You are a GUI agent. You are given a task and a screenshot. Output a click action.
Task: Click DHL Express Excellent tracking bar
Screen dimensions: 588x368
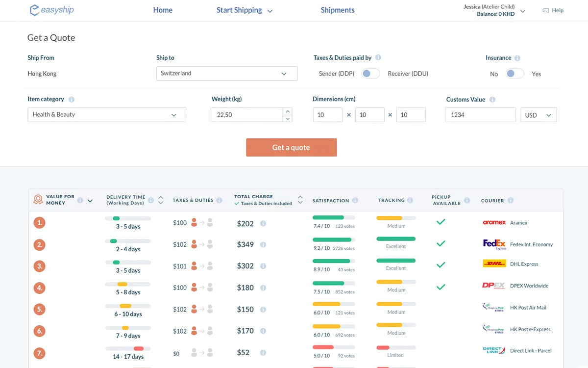point(396,261)
